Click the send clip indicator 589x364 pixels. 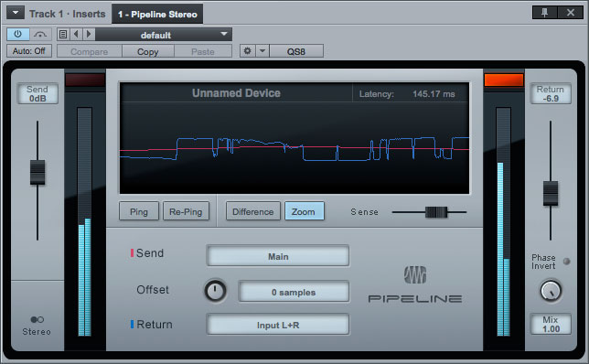coord(85,80)
